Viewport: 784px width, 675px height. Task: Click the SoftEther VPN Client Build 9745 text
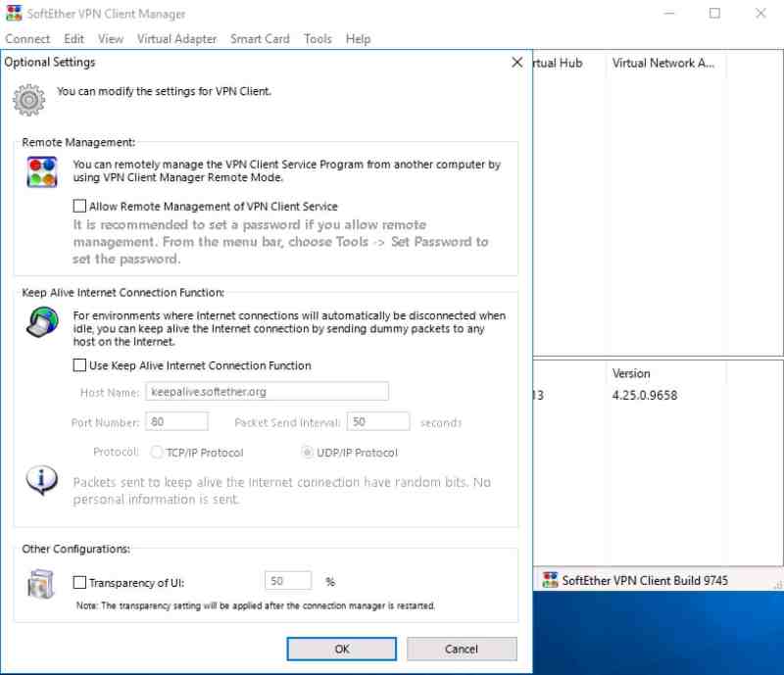(x=645, y=580)
